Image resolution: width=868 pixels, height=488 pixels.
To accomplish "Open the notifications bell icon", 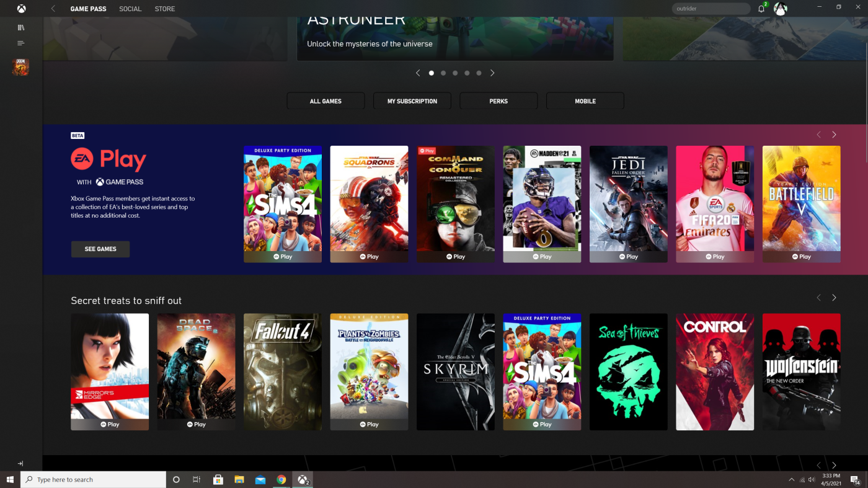I will pyautogui.click(x=761, y=9).
